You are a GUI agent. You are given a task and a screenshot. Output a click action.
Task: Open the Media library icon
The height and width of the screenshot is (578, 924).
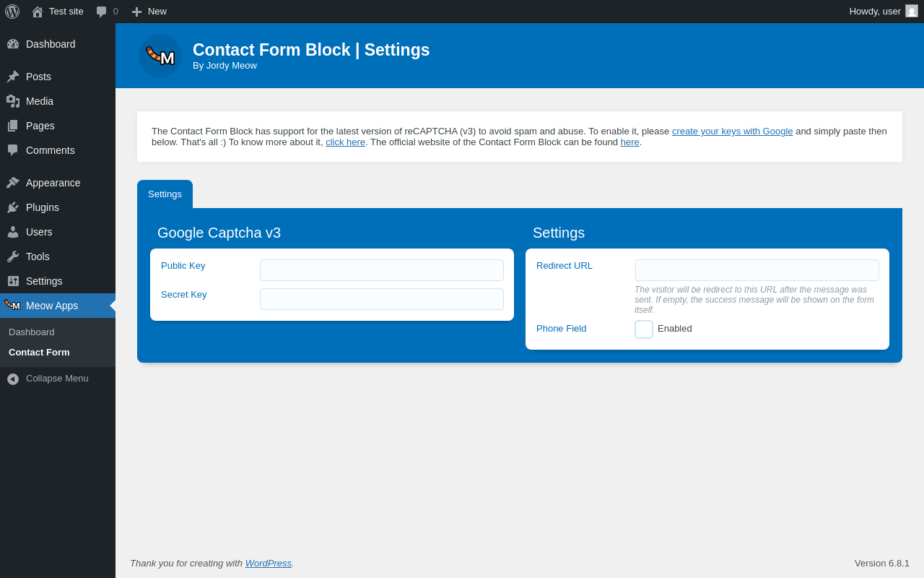13,101
